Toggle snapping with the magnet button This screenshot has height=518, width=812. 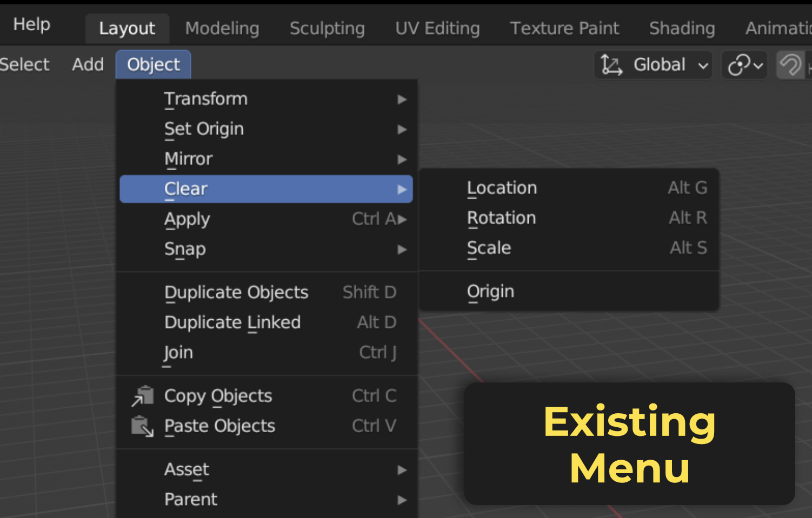coord(790,65)
